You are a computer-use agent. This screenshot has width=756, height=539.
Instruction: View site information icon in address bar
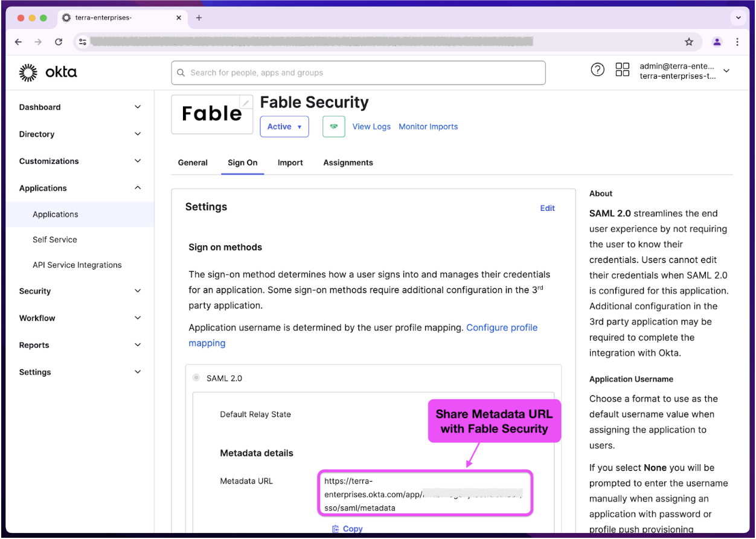tap(83, 42)
